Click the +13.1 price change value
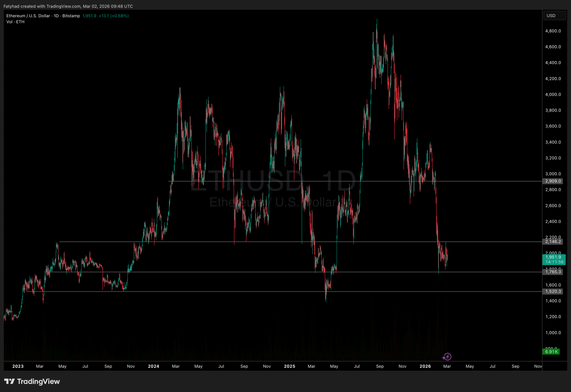Image resolution: width=571 pixels, height=392 pixels. click(103, 16)
